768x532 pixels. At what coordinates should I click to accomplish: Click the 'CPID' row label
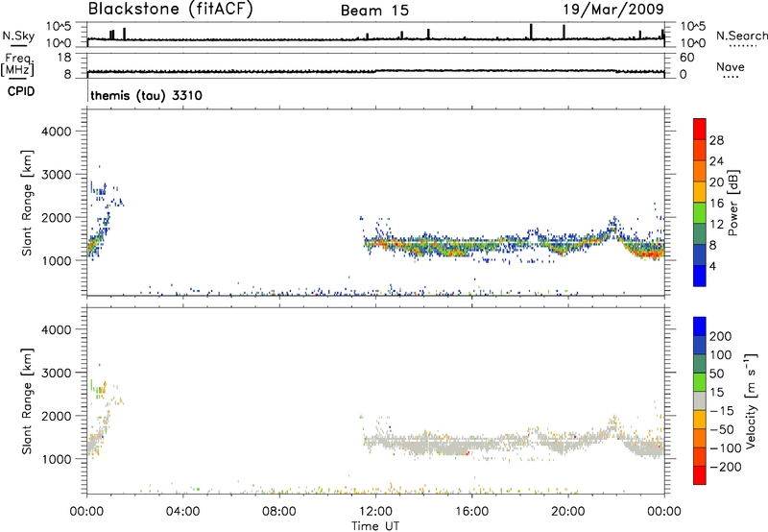click(x=21, y=91)
